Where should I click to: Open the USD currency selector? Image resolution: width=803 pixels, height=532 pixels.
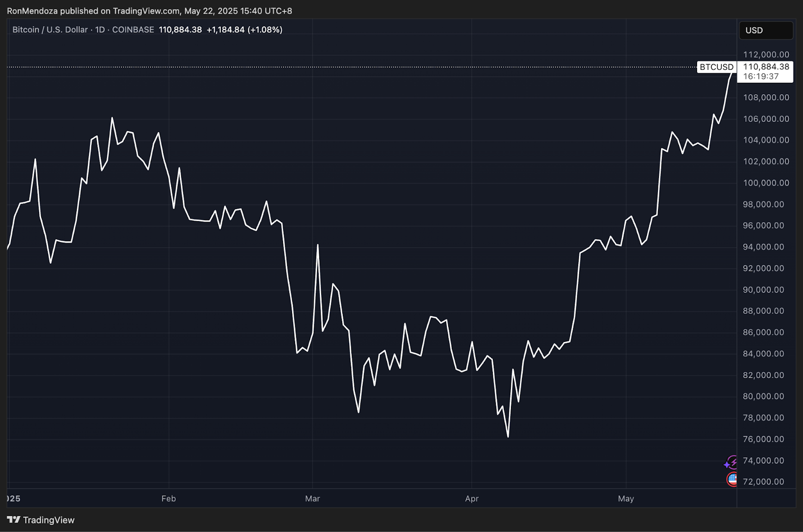[x=766, y=31]
